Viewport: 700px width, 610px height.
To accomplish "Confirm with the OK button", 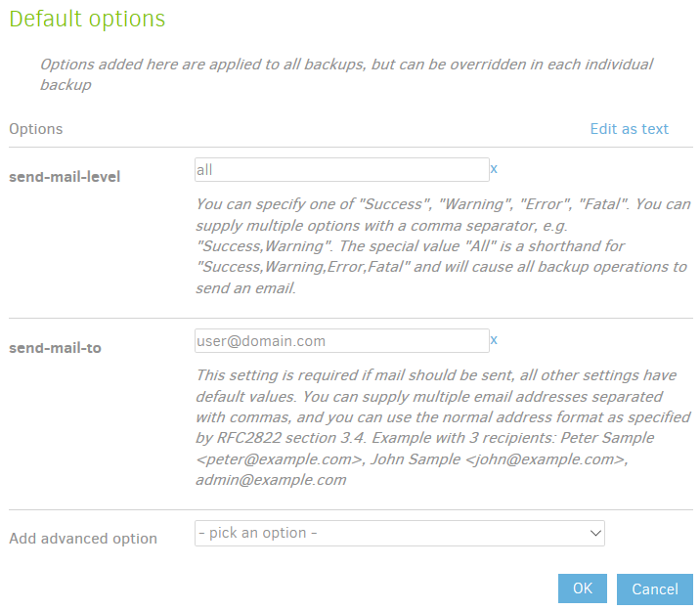I will (583, 588).
